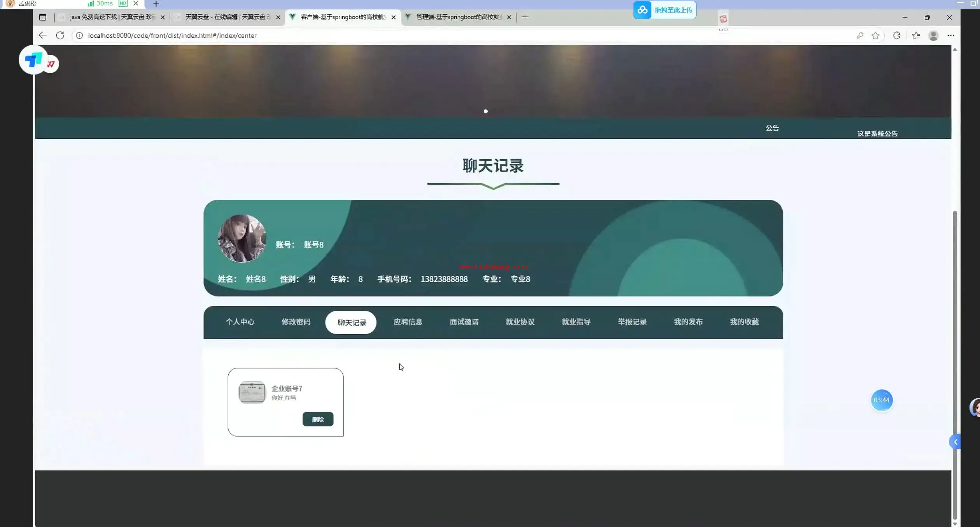Open a new browser tab
Screen dimensions: 980x527
pyautogui.click(x=525, y=17)
